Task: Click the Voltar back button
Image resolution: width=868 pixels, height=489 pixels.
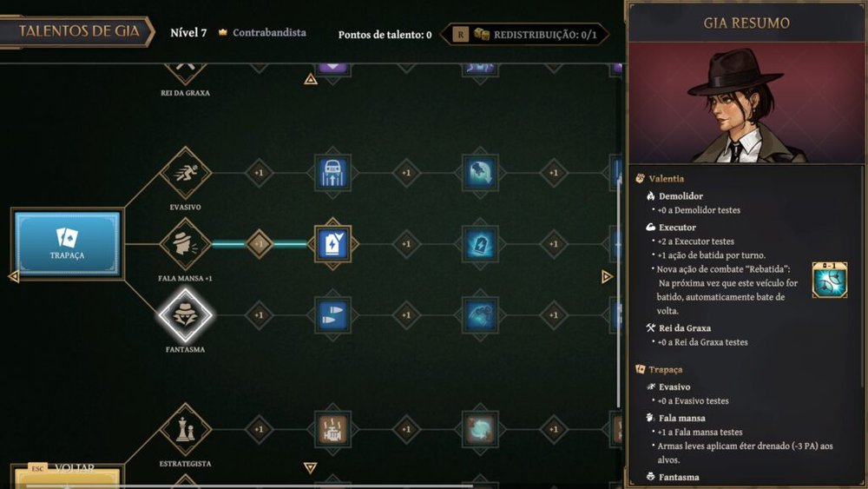Action: 67,475
